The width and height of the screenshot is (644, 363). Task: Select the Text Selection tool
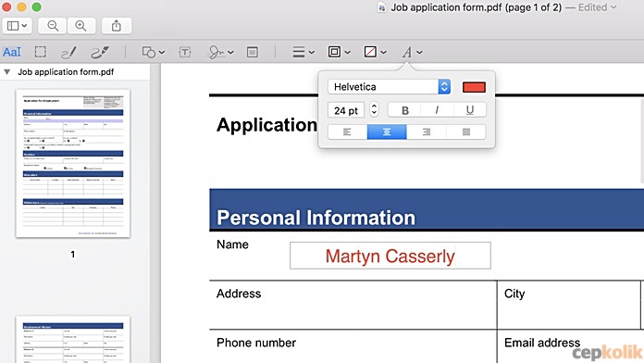tap(12, 52)
